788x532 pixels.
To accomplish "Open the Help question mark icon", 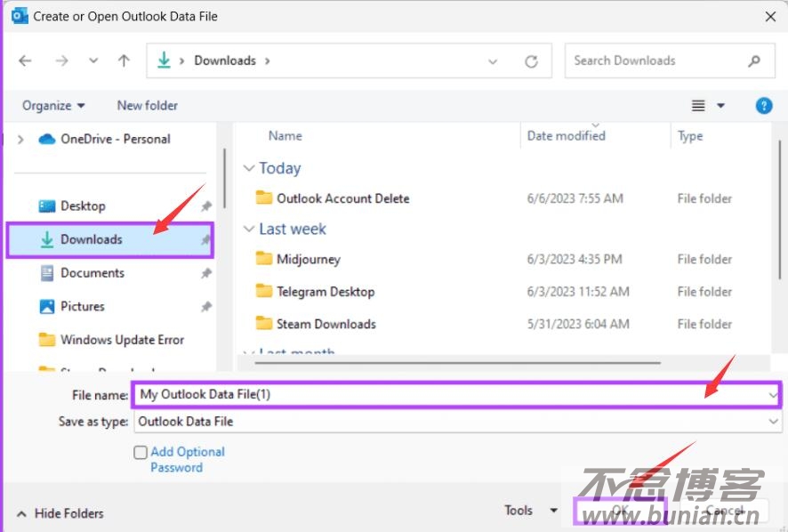I will (763, 105).
